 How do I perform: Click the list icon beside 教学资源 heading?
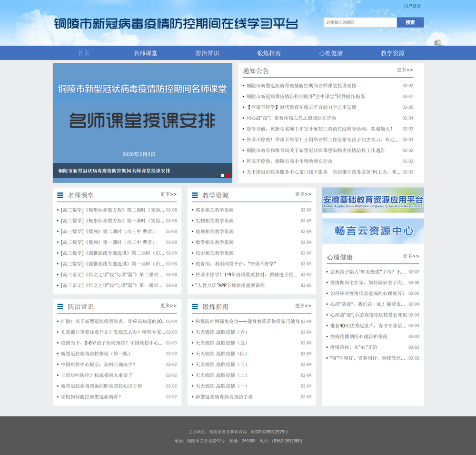coord(195,195)
